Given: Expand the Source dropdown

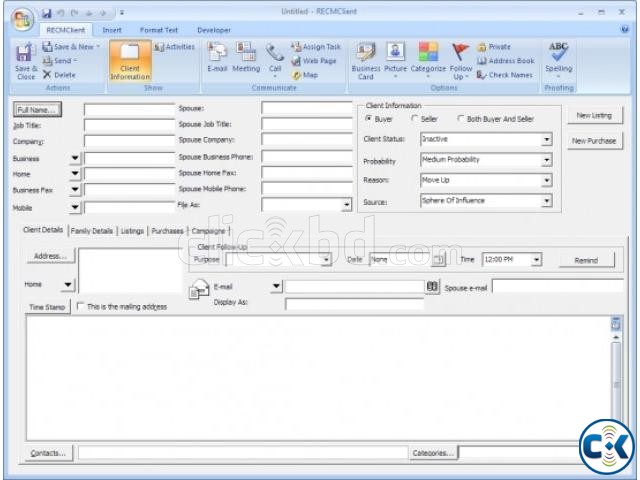Looking at the screenshot, I should point(547,201).
